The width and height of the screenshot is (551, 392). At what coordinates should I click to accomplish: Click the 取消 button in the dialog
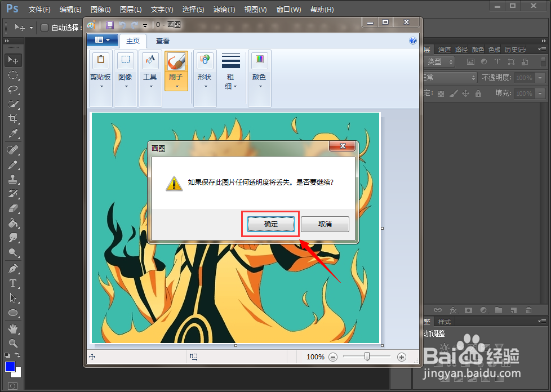pyautogui.click(x=325, y=224)
